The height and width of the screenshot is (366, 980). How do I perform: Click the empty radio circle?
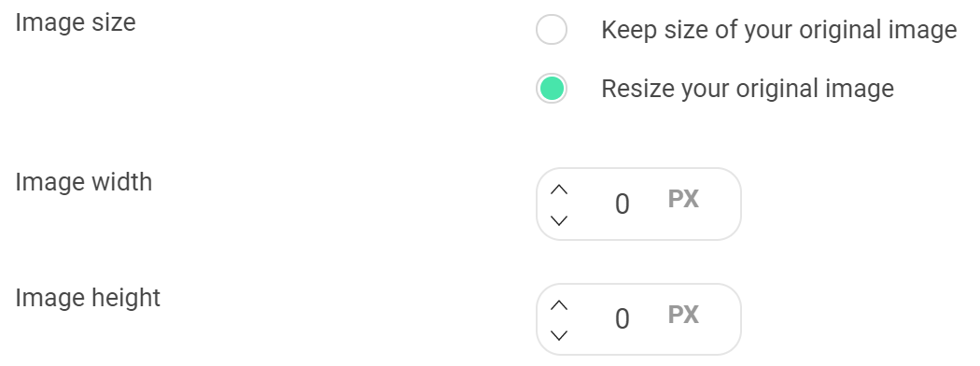[552, 29]
